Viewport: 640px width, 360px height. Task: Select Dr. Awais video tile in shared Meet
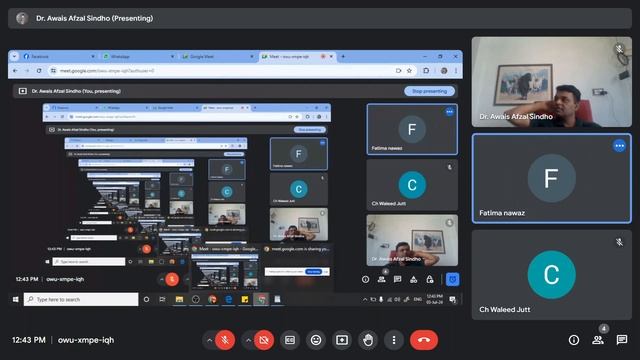pyautogui.click(x=412, y=240)
